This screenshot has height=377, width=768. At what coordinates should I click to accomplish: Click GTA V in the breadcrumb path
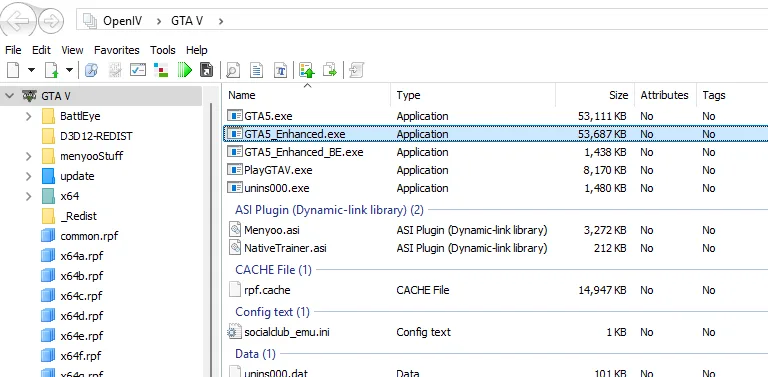tap(187, 21)
